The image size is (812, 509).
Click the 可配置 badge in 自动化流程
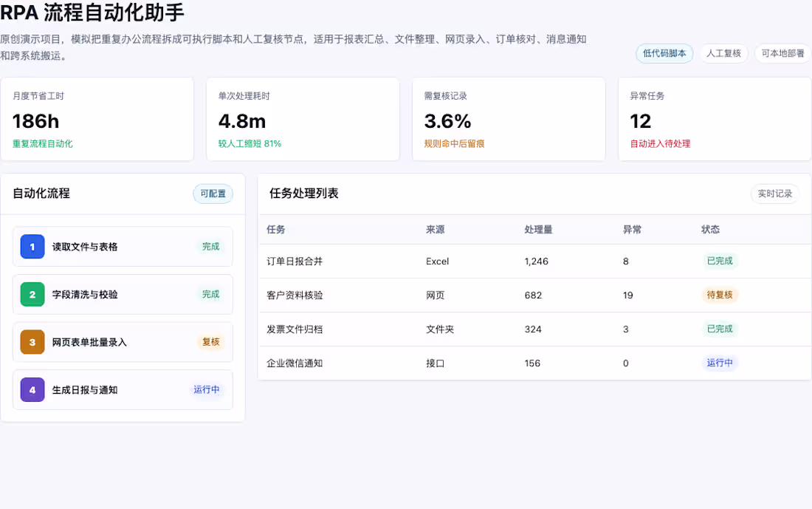(213, 194)
